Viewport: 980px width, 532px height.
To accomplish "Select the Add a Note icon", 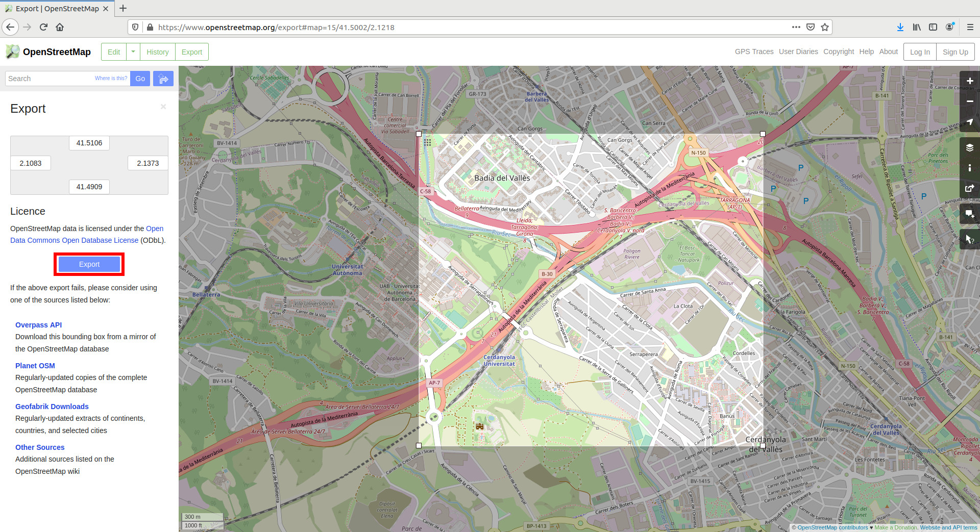I will coord(970,214).
